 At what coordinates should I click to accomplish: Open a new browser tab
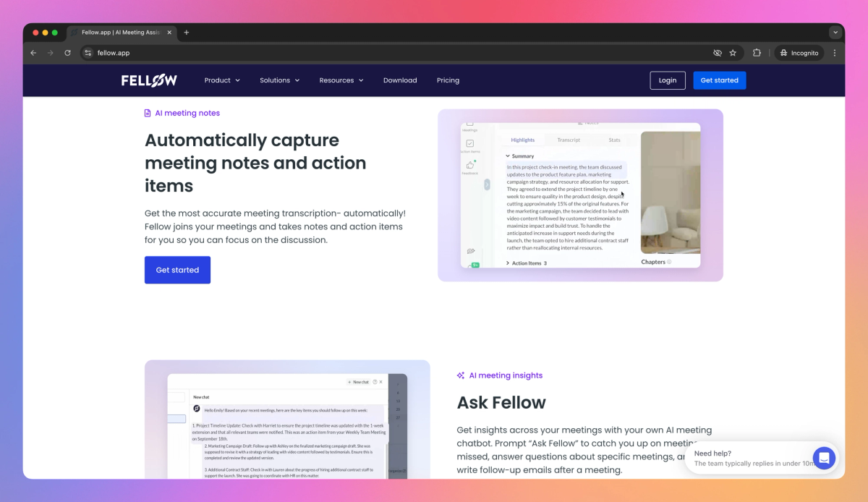tap(187, 33)
